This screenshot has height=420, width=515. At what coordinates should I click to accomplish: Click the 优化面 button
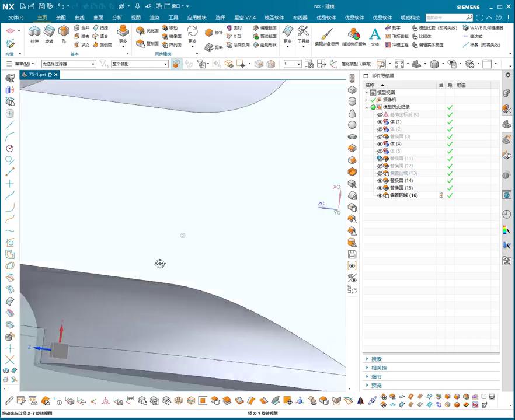[x=147, y=30]
